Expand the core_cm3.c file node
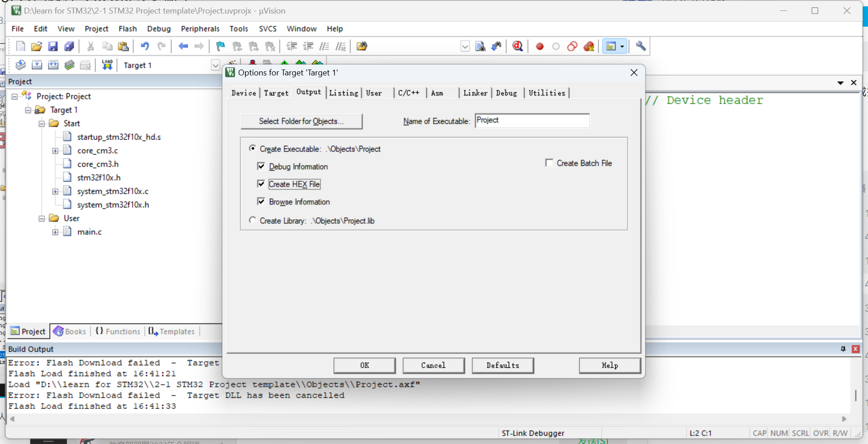868x444 pixels. (x=55, y=151)
